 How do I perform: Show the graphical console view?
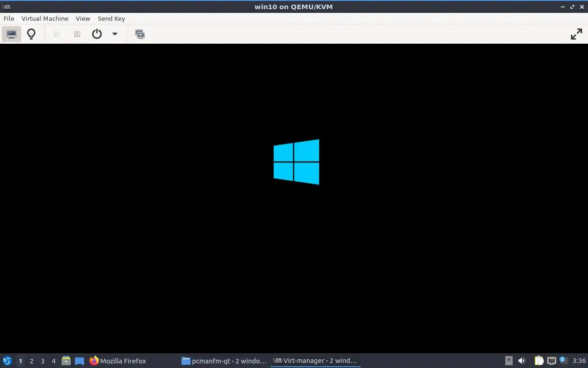coord(11,34)
